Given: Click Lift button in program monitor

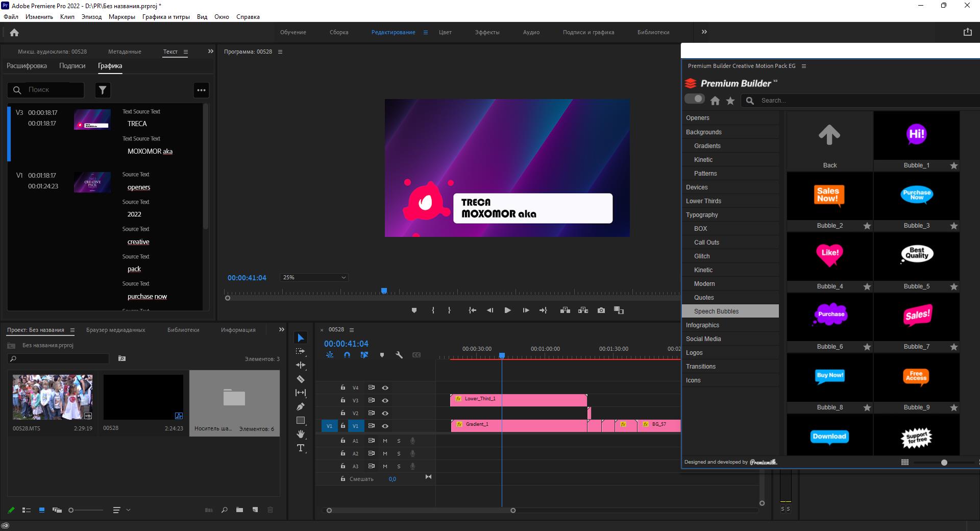Looking at the screenshot, I should [565, 310].
